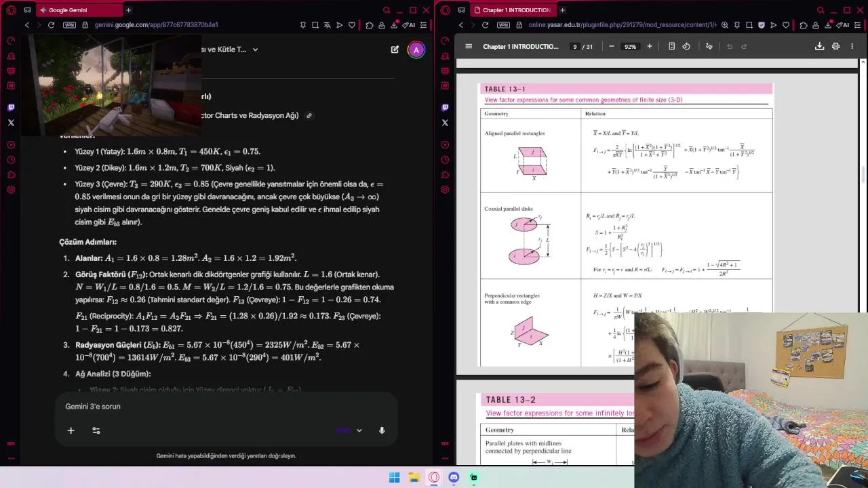Image resolution: width=868 pixels, height=488 pixels.
Task: Click the Gemini 3'e sorun prompt field
Action: pyautogui.click(x=226, y=407)
